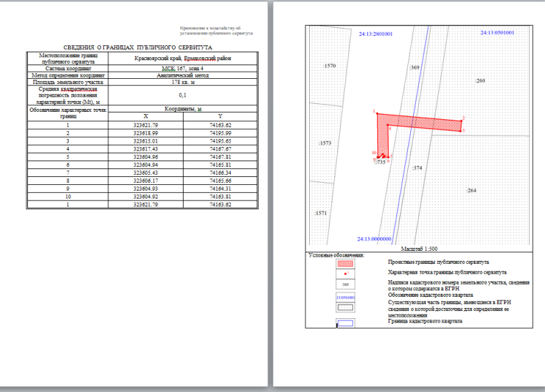545x392 pixels.
Task: Click the coordinate cell '74164.31'
Action: pos(220,189)
